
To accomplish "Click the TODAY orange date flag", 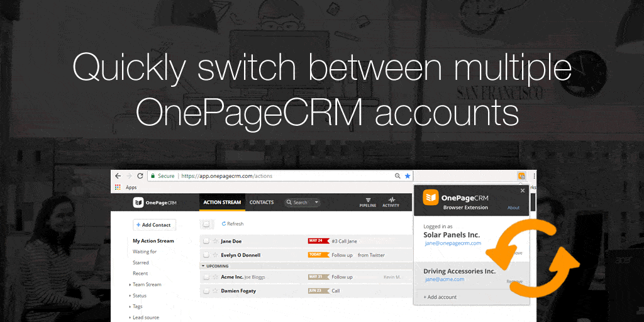I will [319, 255].
